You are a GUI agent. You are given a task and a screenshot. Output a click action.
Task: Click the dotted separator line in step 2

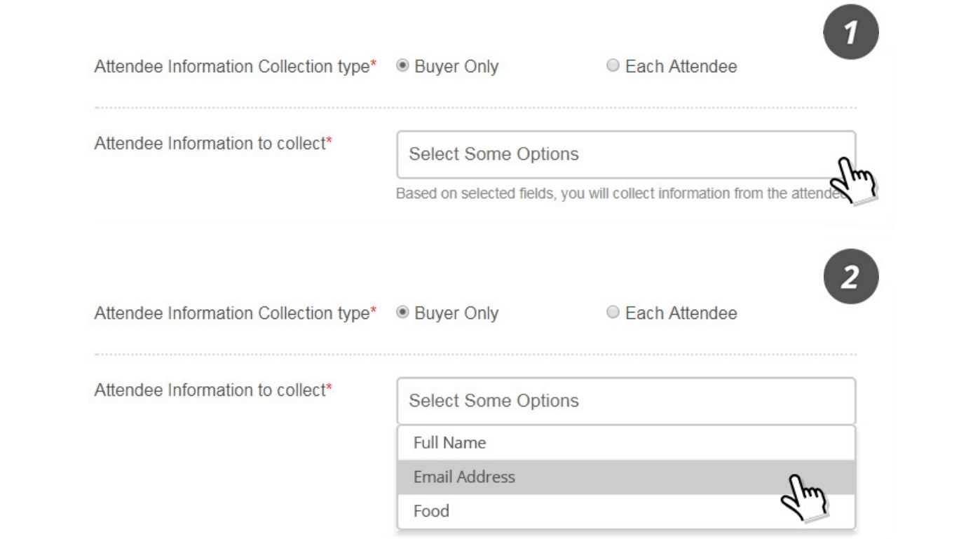click(x=475, y=354)
